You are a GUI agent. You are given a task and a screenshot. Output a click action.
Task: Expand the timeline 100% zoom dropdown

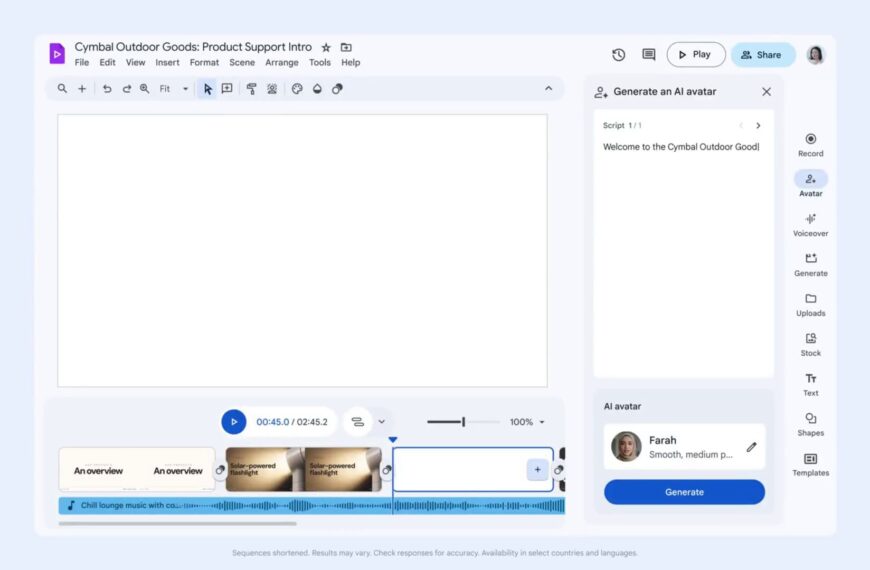point(528,422)
